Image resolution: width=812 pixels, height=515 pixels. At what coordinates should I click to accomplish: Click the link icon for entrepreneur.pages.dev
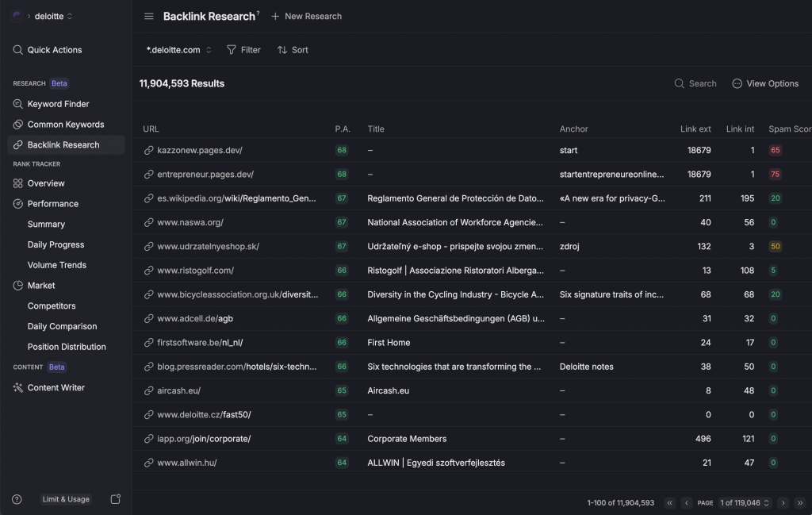coord(148,174)
